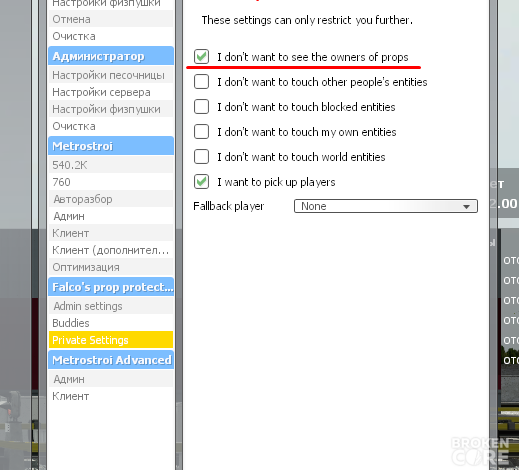Select 540.2К in the Metrostroi section
519x470 pixels.
(x=111, y=165)
